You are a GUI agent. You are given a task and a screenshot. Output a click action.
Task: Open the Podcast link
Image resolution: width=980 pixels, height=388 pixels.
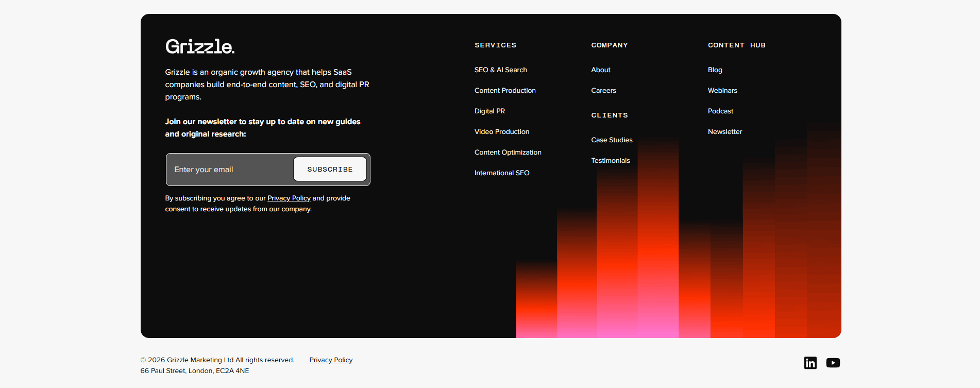720,111
